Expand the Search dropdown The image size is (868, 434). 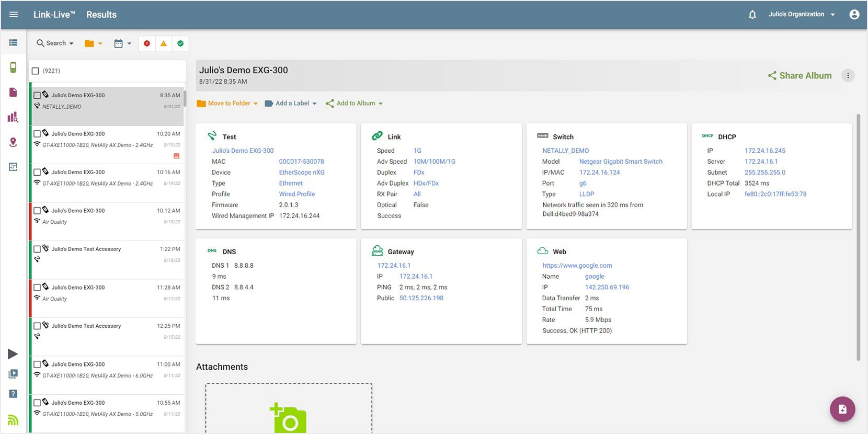tap(55, 43)
